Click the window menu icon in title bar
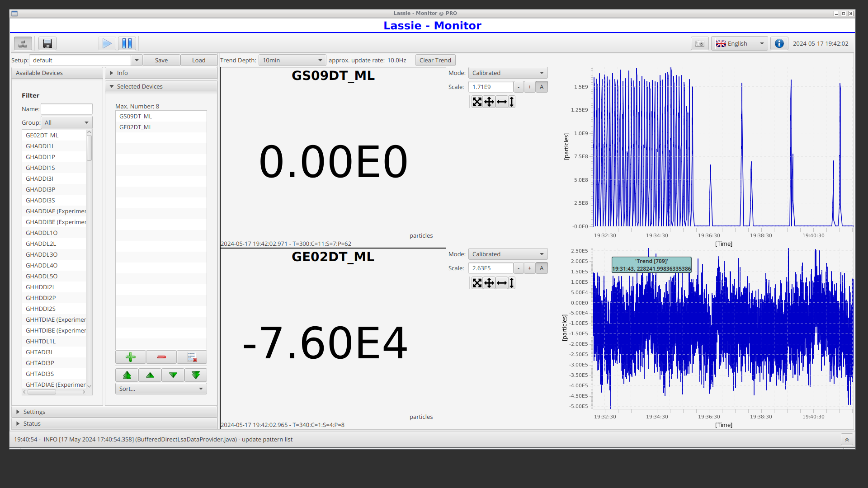This screenshot has width=868, height=488. pos(14,14)
